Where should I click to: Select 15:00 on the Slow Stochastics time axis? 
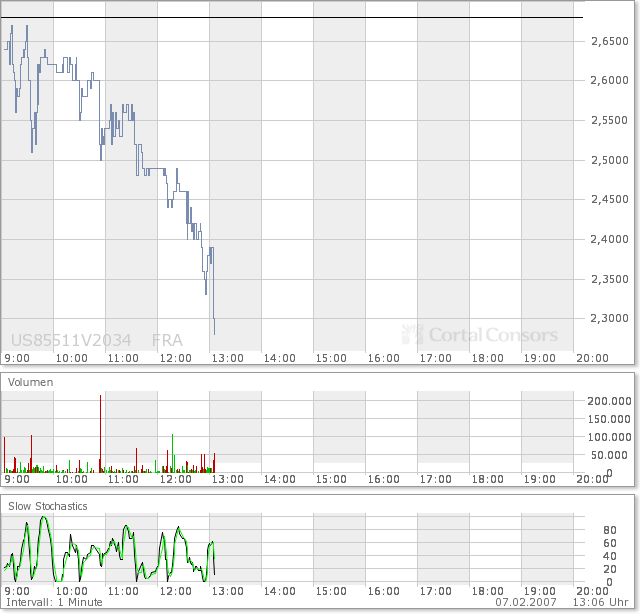click(x=331, y=592)
